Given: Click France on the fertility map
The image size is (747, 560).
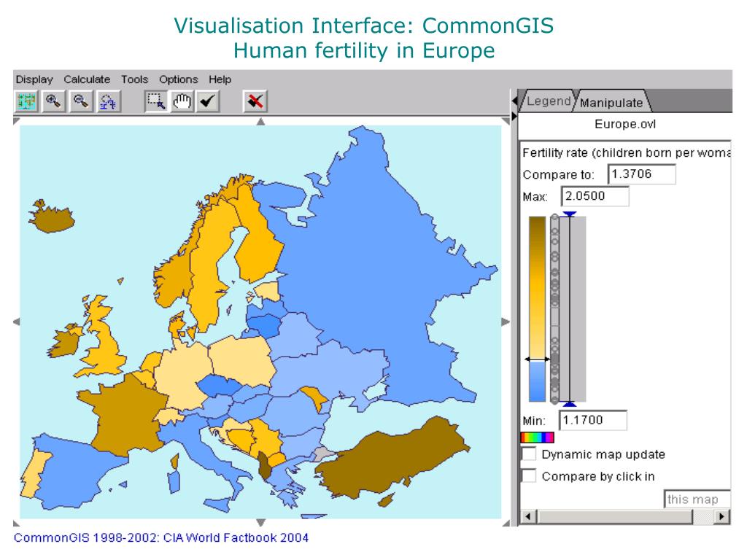Looking at the screenshot, I should pyautogui.click(x=128, y=413).
